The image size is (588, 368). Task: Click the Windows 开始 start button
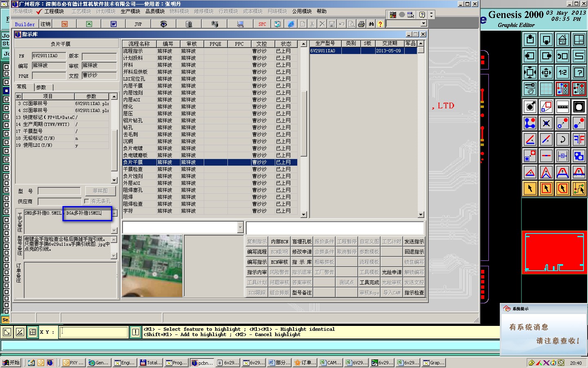11,363
